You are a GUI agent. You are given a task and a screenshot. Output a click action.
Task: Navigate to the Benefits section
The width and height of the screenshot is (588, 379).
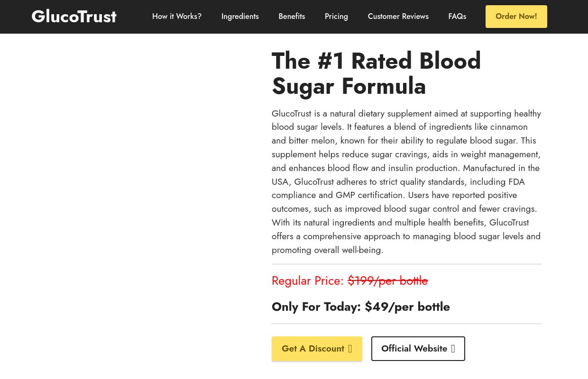click(292, 16)
